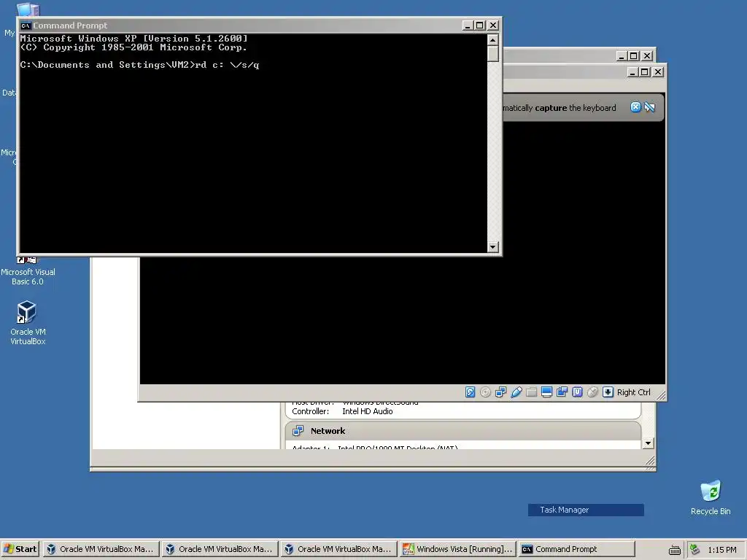Click the network connection icon in system tray
This screenshot has height=560, width=747.
click(x=694, y=549)
